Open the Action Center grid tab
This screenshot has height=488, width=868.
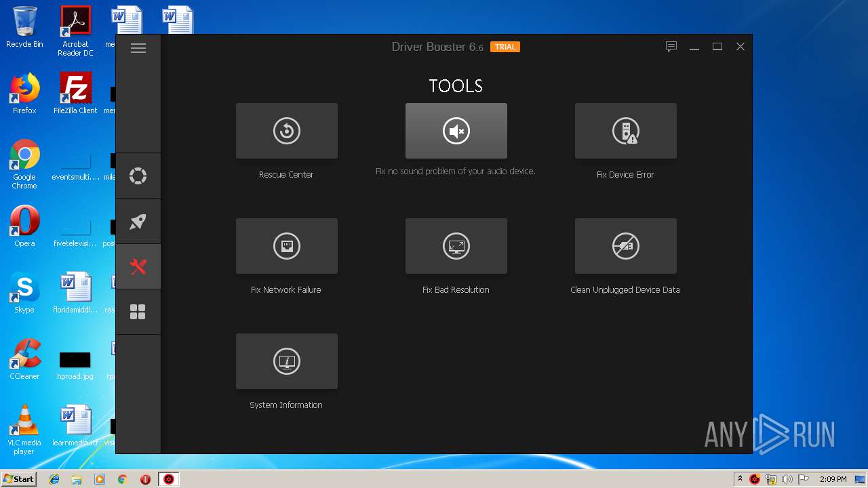tap(138, 312)
